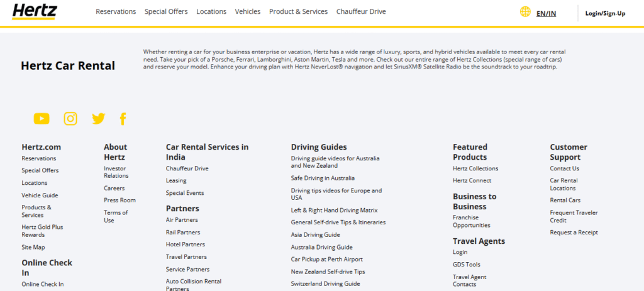644x291 pixels.
Task: Open Contact Us link
Action: [565, 168]
